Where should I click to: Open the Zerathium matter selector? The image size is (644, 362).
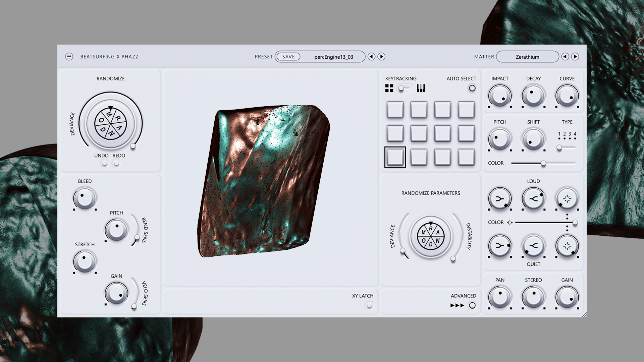point(527,57)
